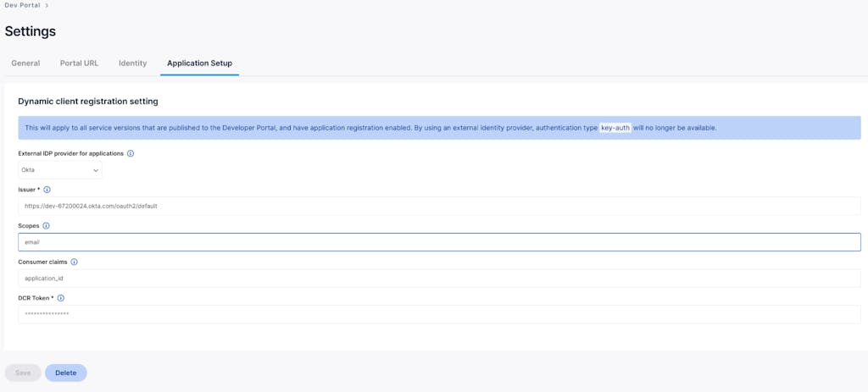
Task: Focus the masked DCR Token field
Action: [439, 314]
